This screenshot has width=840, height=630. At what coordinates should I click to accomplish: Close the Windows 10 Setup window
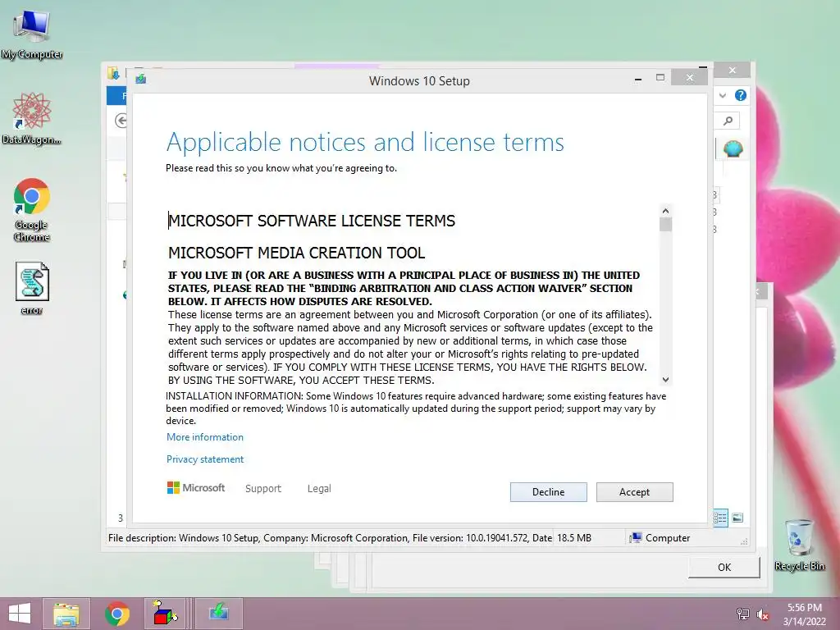pyautogui.click(x=689, y=78)
